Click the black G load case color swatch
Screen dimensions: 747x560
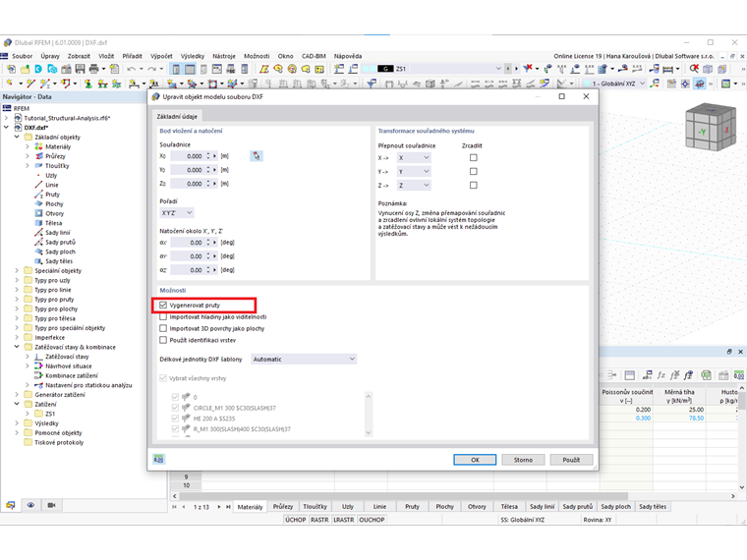pyautogui.click(x=385, y=69)
